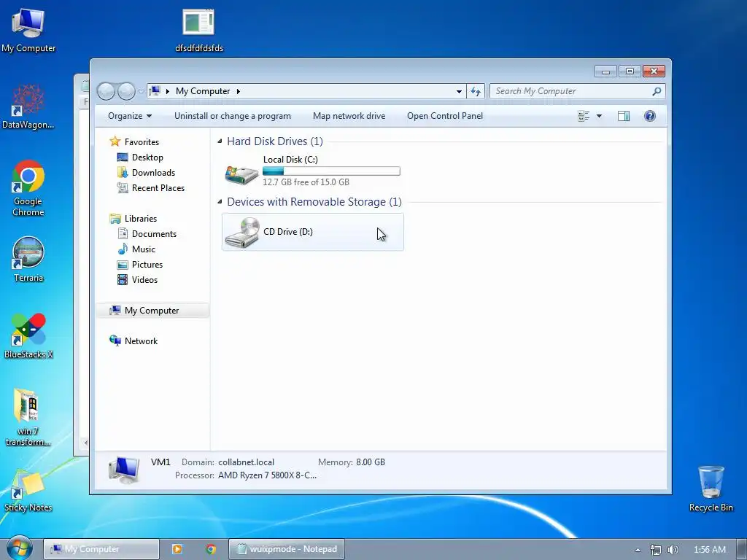
Task: Select Favorites in the navigation pane
Action: [x=142, y=142]
